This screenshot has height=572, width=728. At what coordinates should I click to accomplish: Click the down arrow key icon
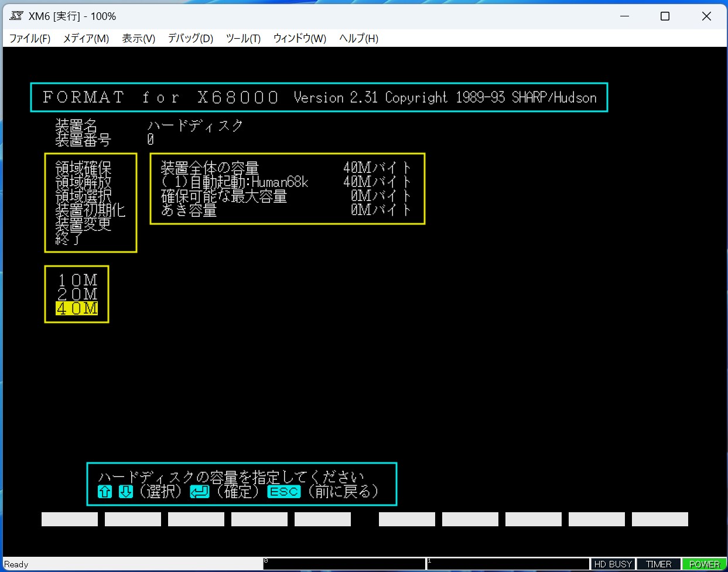pyautogui.click(x=126, y=492)
